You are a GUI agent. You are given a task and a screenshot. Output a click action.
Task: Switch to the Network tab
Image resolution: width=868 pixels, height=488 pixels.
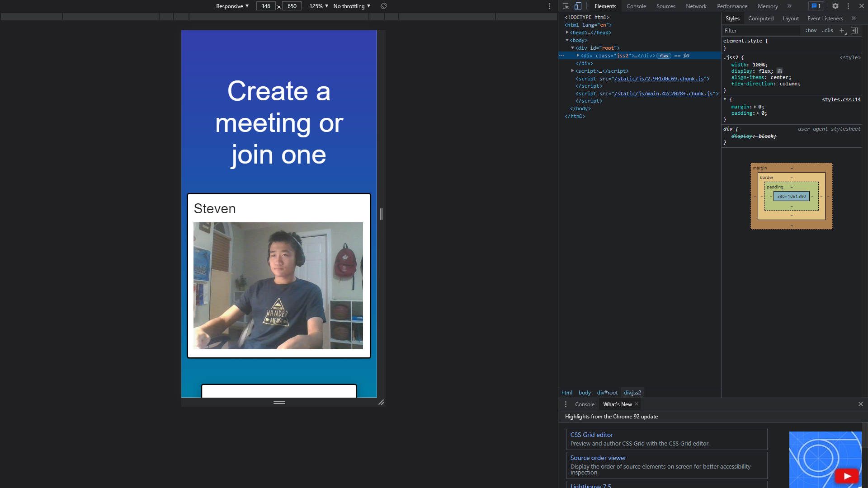[x=696, y=6]
